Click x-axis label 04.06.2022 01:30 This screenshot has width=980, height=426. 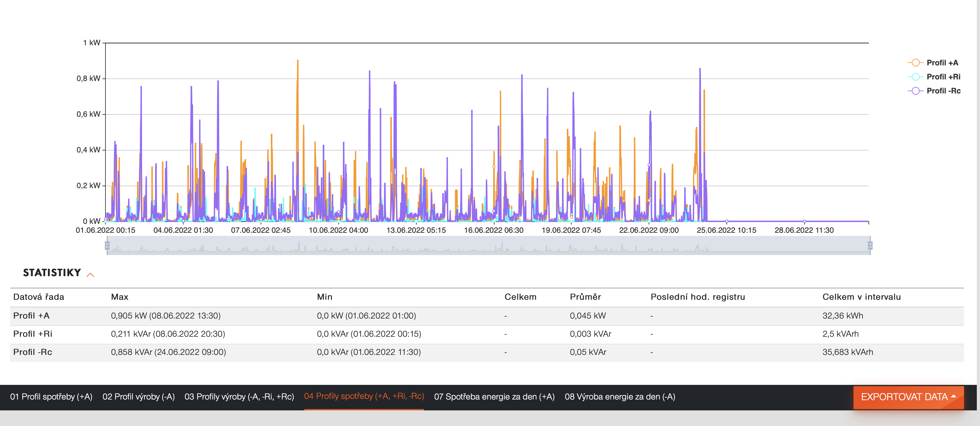pos(183,230)
